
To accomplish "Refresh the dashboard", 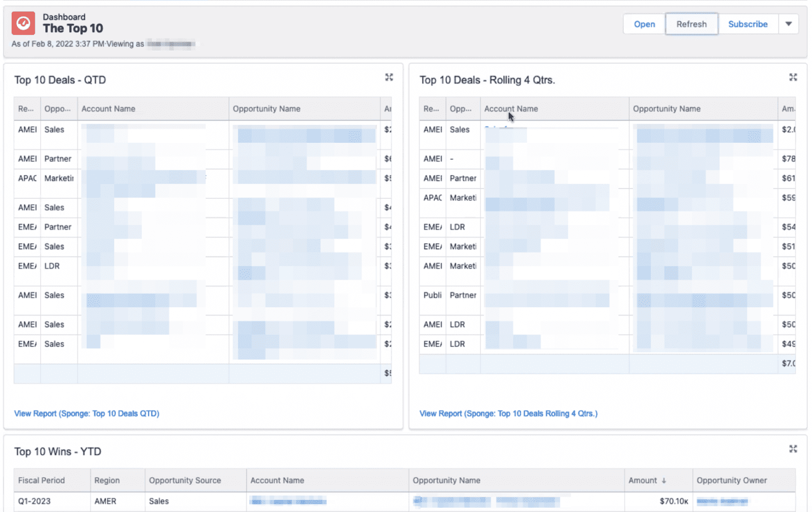I will click(x=691, y=24).
